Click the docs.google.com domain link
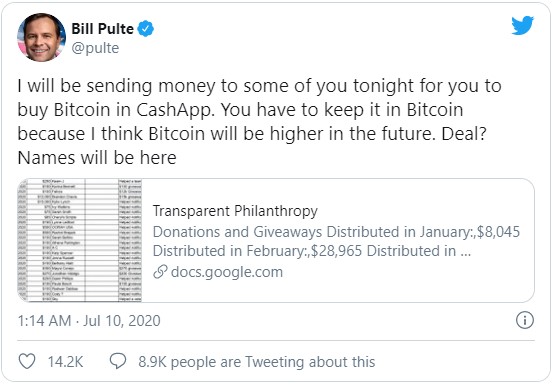Screen dimensions: 553x385 pos(227,272)
